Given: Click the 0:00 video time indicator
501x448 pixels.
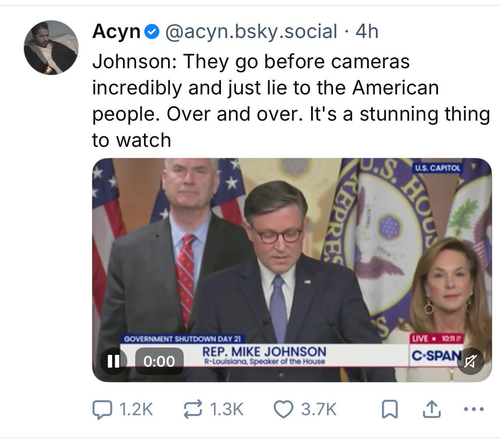Looking at the screenshot, I should (159, 361).
